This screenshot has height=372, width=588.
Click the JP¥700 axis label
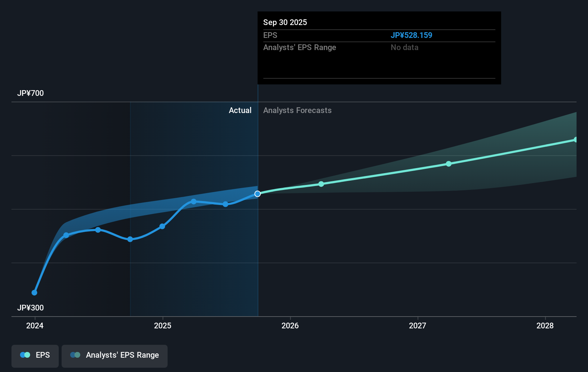tap(30, 93)
